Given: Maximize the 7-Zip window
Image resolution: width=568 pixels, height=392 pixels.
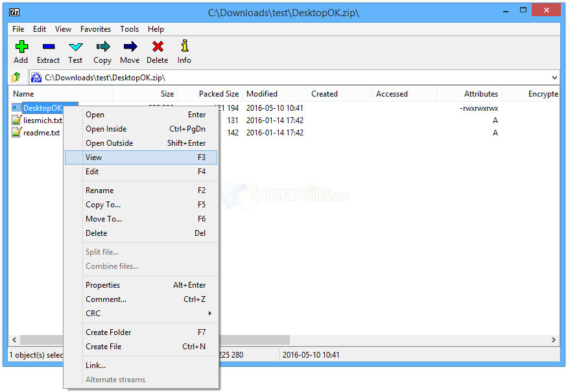Looking at the screenshot, I should [x=523, y=10].
